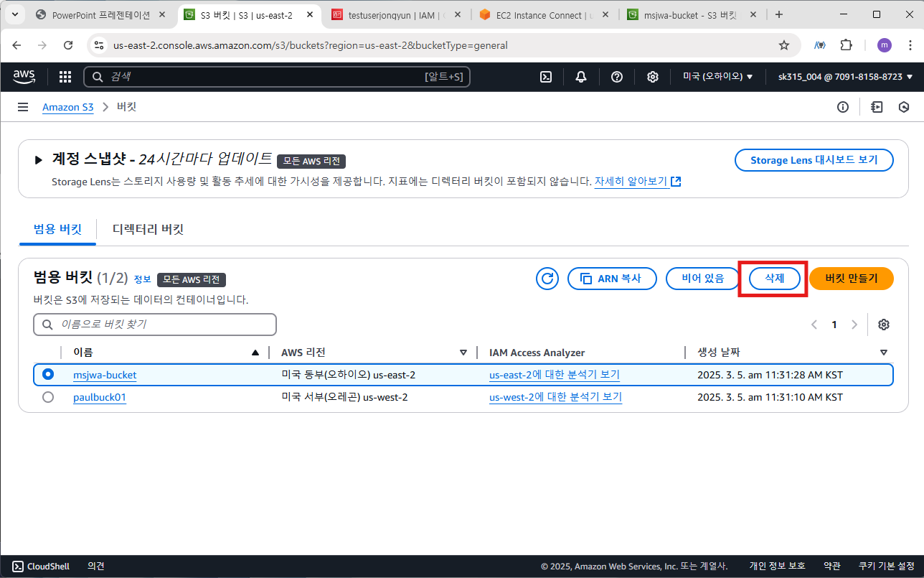The width and height of the screenshot is (924, 578).
Task: Click the browser address bar URL
Action: pos(311,45)
